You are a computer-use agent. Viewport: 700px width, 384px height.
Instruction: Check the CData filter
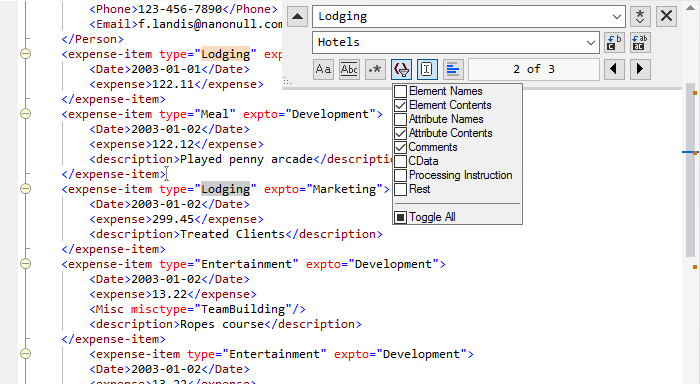(x=400, y=161)
